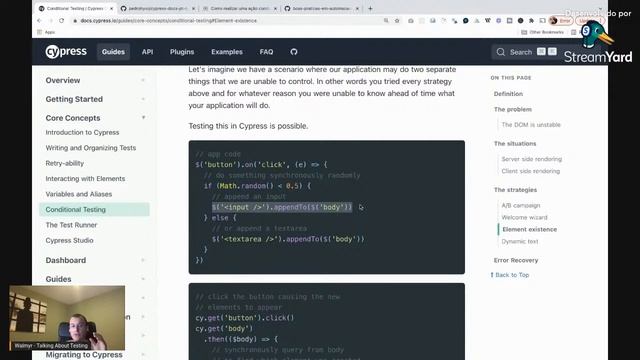Bookmark this page with the star icon
Screen dimensions: 640x360
(397, 20)
